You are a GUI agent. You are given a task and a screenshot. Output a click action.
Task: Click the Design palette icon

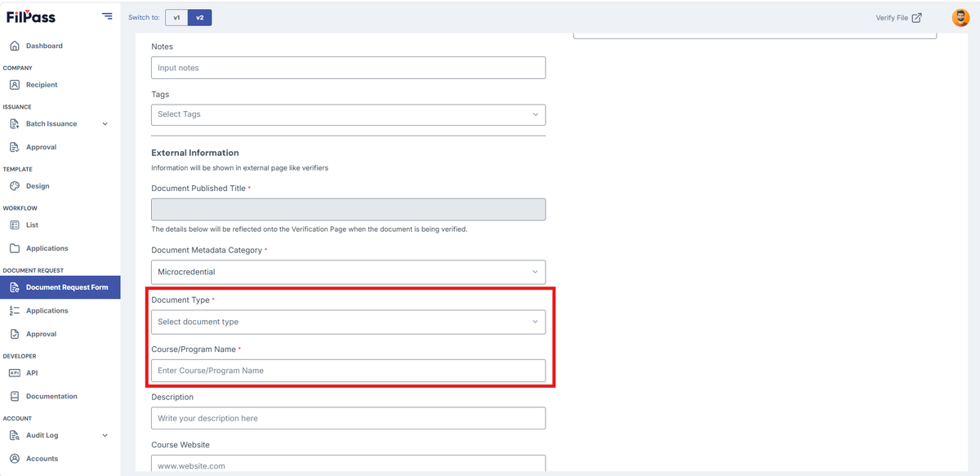pos(14,186)
